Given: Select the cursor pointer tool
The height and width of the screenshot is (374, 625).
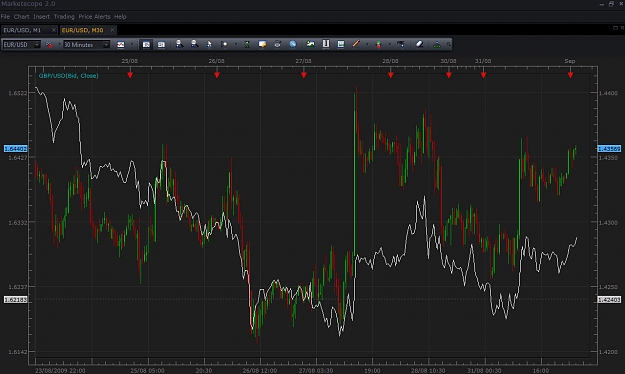Looking at the screenshot, I should point(209,45).
